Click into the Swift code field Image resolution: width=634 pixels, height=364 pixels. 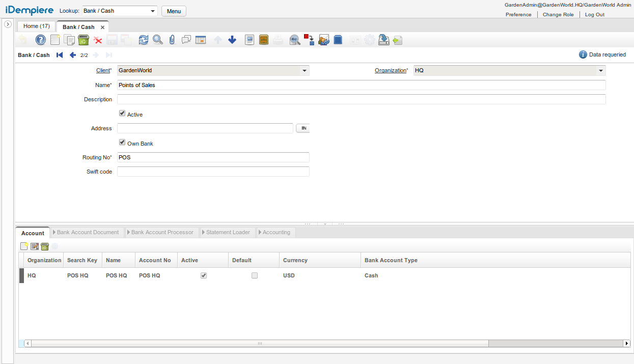[213, 172]
